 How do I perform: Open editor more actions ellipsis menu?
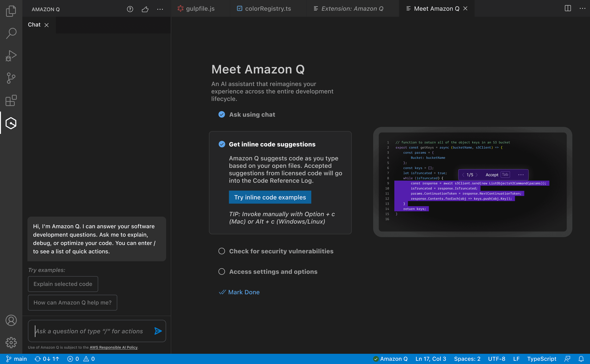[x=583, y=8]
